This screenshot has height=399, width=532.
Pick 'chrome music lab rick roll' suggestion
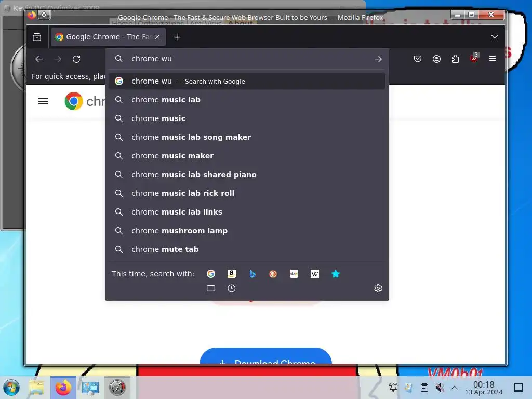pyautogui.click(x=247, y=193)
